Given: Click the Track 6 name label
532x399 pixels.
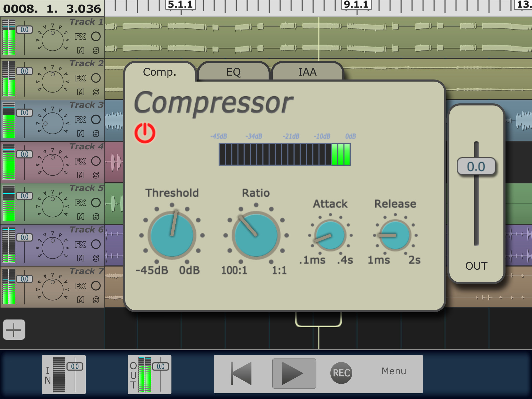Looking at the screenshot, I should pos(87,230).
